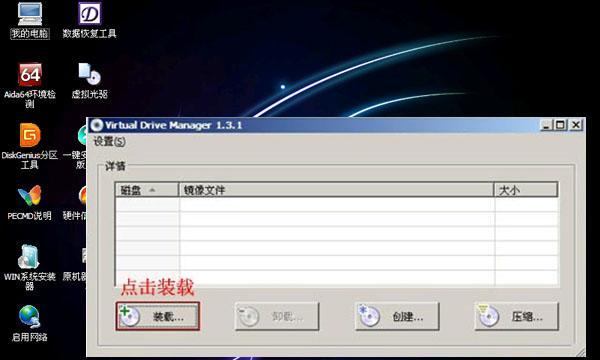Open the 启用网络 desktop icon
Screen dimensions: 600x360
[x=29, y=323]
